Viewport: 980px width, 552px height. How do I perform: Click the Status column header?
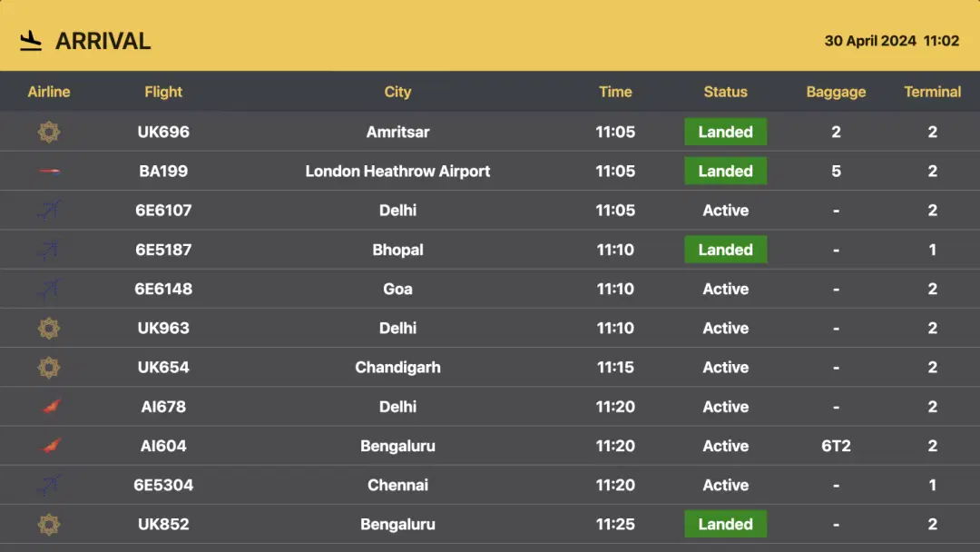(x=725, y=92)
